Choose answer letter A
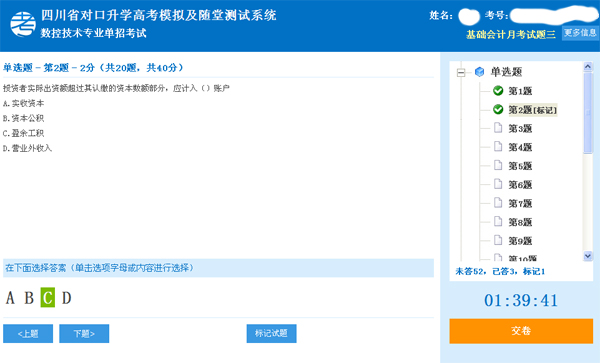Screen dimensions: 600x363 point(10,298)
